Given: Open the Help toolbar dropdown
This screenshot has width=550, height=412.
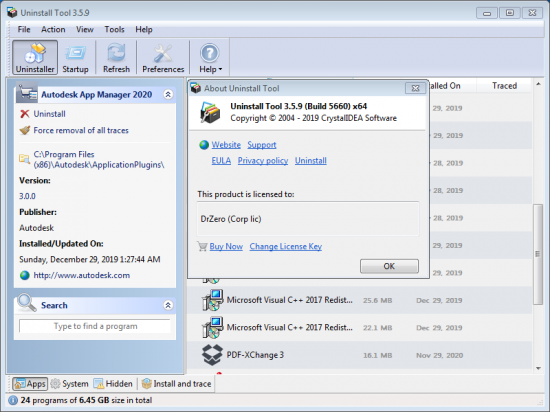Looking at the screenshot, I should 210,57.
